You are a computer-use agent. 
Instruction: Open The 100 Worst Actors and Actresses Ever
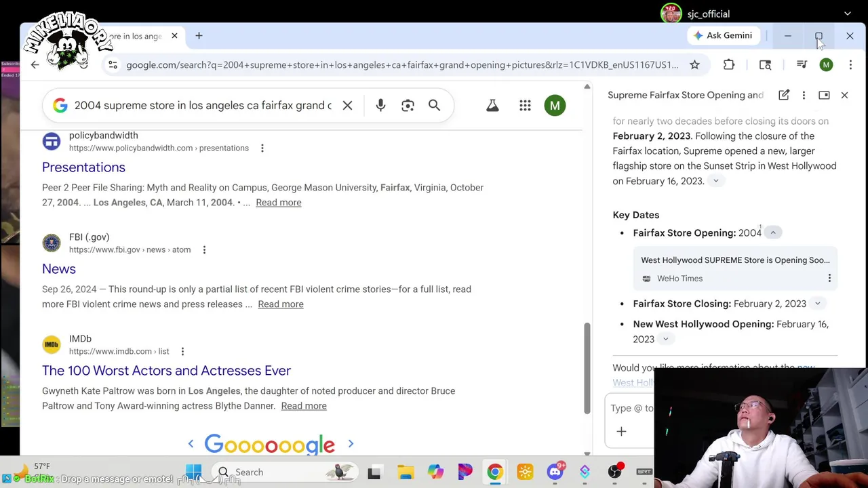[x=166, y=371]
